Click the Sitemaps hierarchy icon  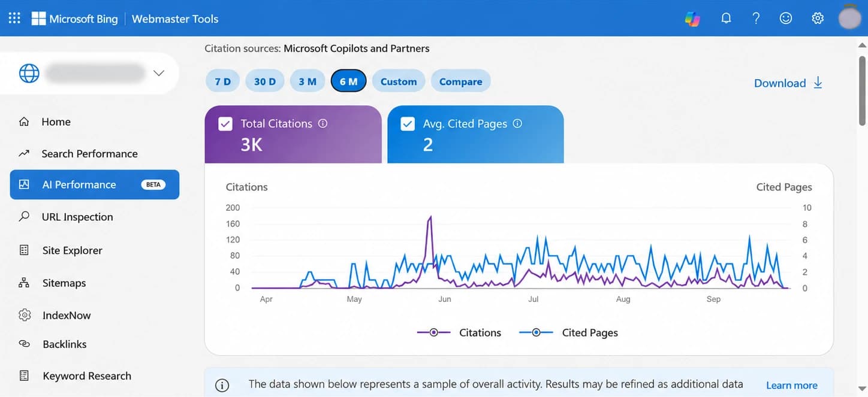[x=24, y=282]
